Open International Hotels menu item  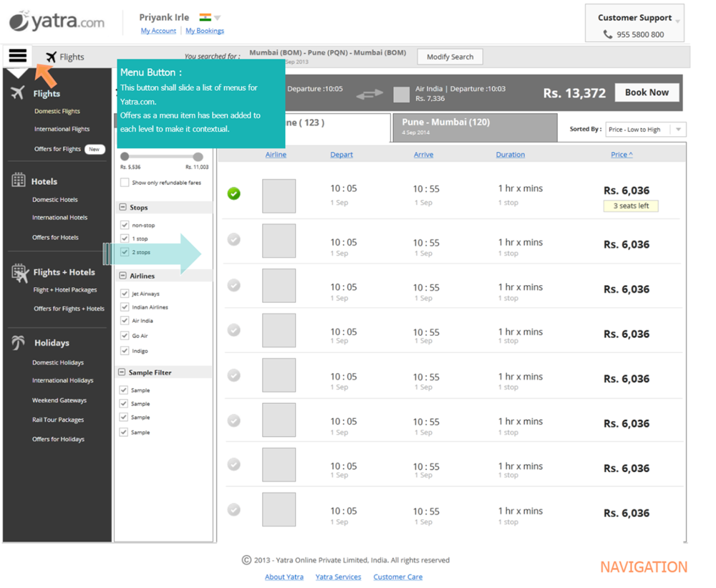point(59,218)
